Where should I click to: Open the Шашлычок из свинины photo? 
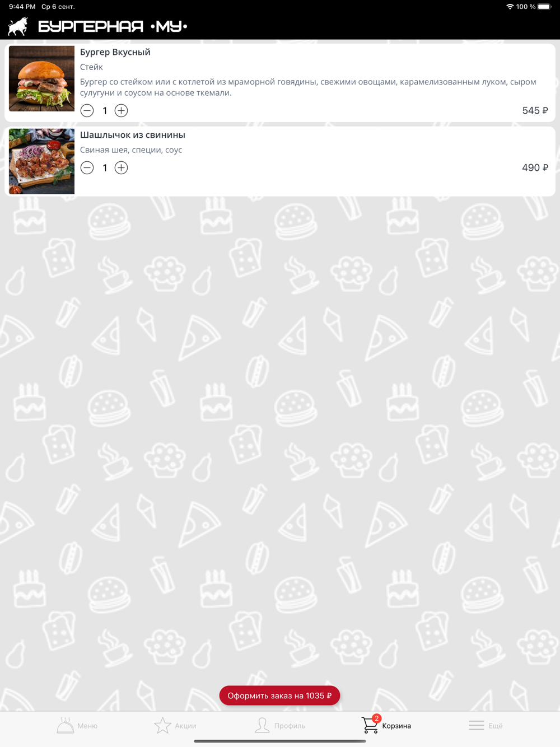pyautogui.click(x=41, y=161)
